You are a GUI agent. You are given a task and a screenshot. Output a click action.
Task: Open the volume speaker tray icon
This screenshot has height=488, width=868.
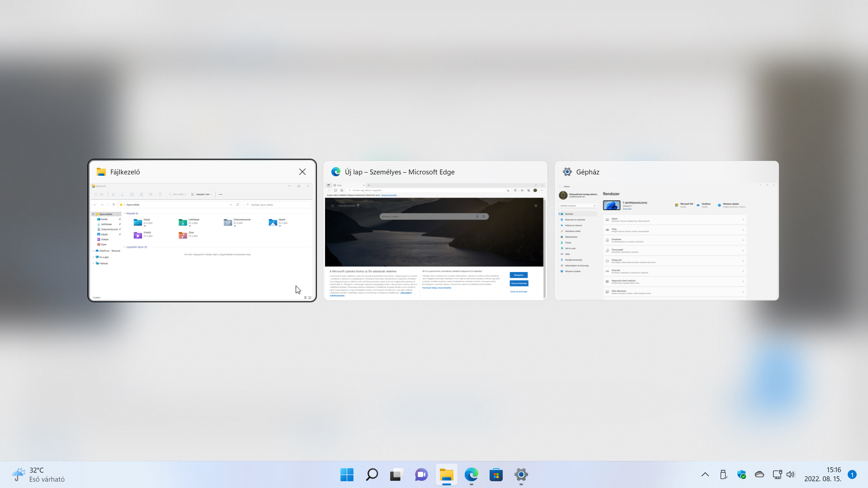click(790, 474)
